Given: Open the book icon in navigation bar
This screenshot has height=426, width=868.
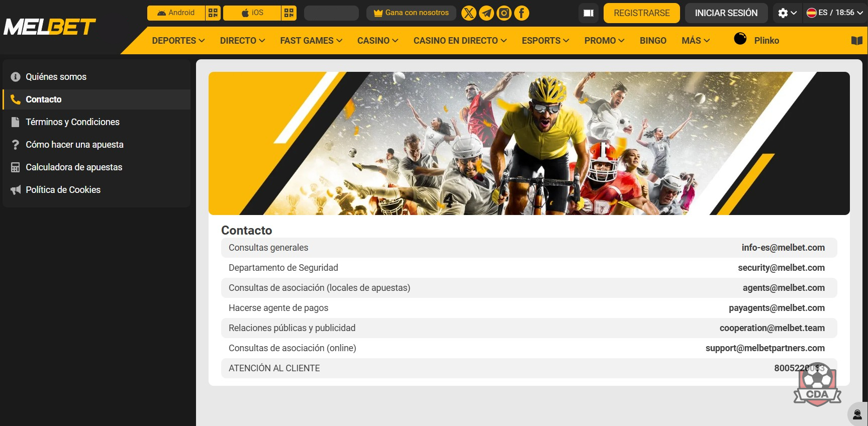Looking at the screenshot, I should coord(856,41).
